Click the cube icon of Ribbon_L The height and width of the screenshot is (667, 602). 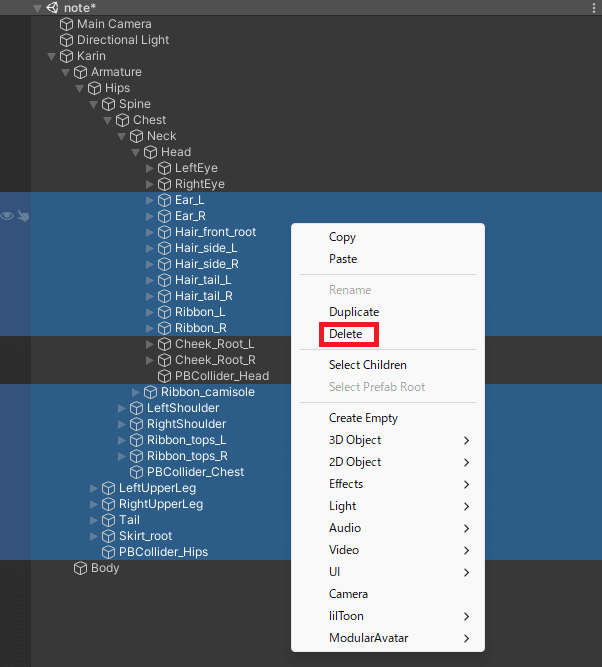point(164,312)
